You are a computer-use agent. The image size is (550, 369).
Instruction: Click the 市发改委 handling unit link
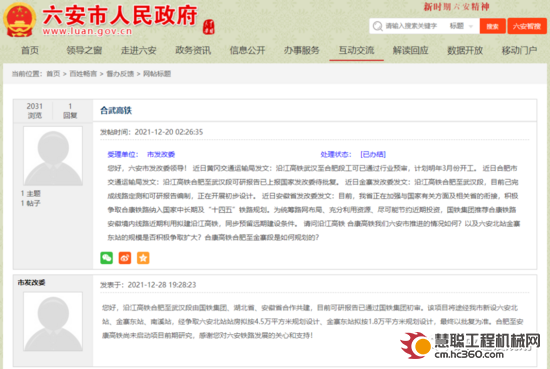161,154
